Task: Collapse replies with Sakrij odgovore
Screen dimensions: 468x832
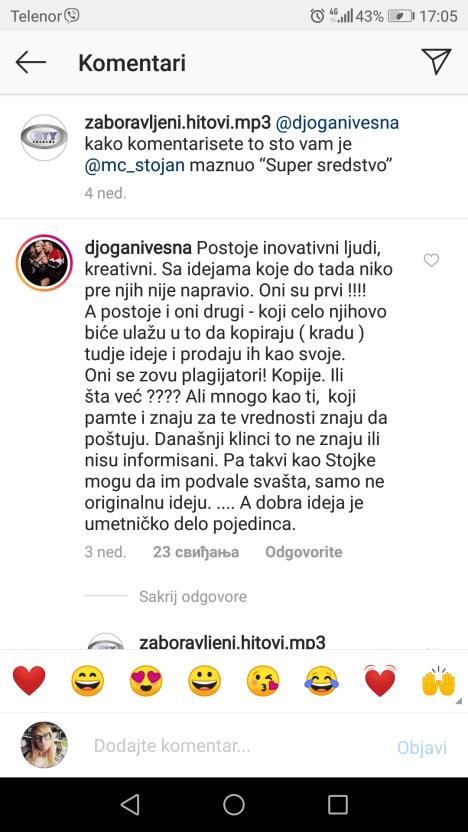Action: pos(193,596)
